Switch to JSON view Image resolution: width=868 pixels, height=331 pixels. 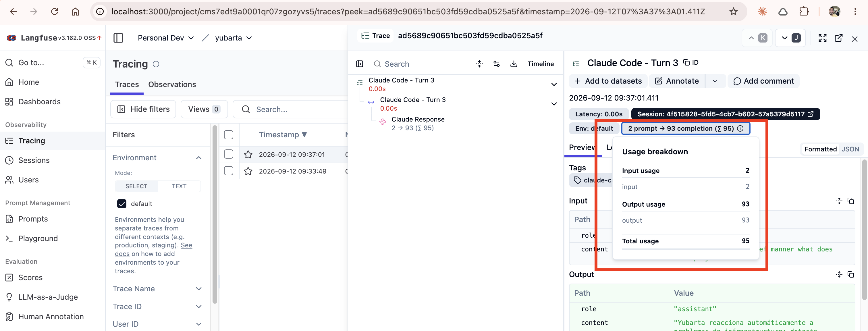tap(850, 149)
